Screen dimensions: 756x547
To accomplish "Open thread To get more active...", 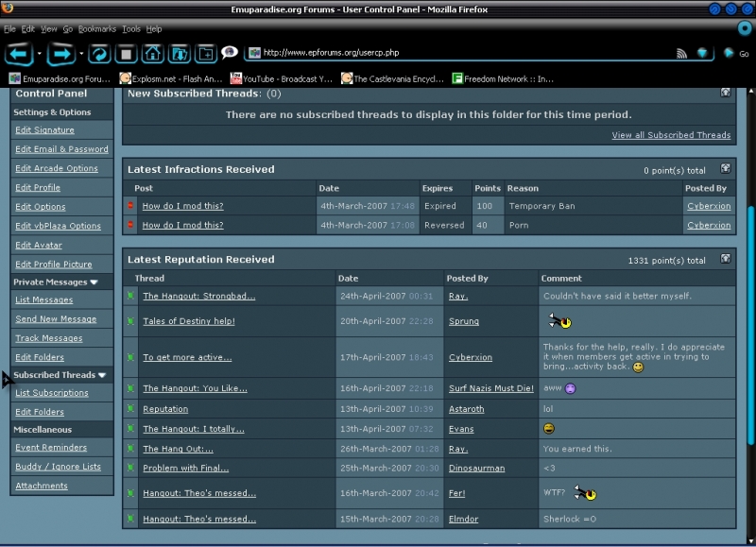I will click(x=187, y=357).
